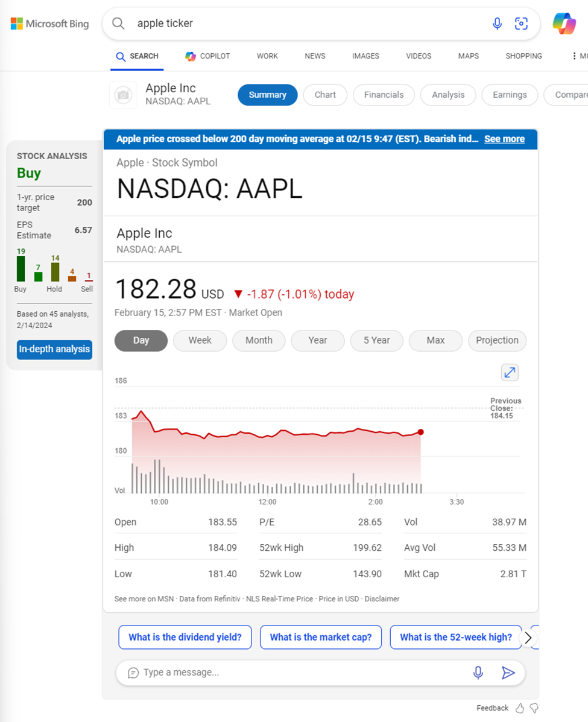The width and height of the screenshot is (588, 722).
Task: Send the message with arrow icon
Action: tap(508, 673)
